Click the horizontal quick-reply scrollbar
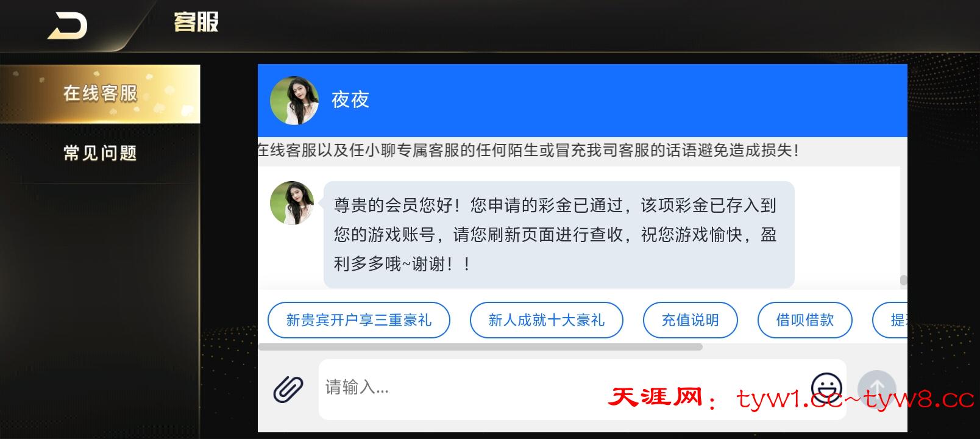This screenshot has width=980, height=439. (480, 347)
